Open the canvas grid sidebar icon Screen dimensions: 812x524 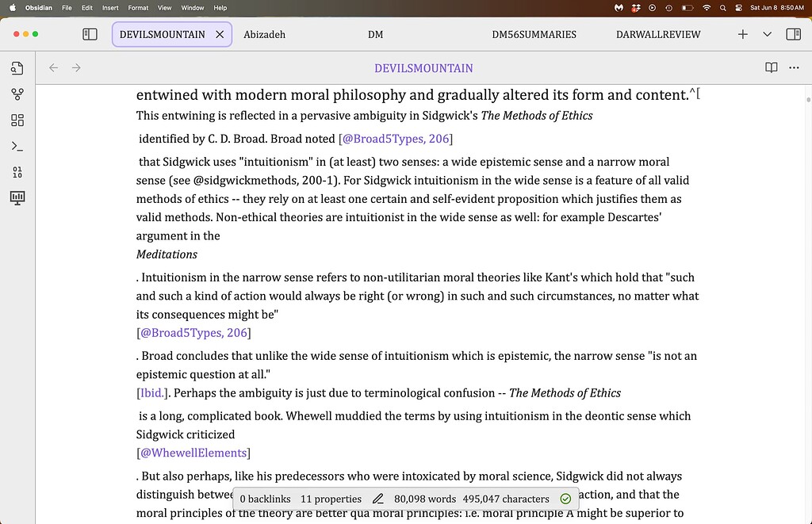coord(17,120)
